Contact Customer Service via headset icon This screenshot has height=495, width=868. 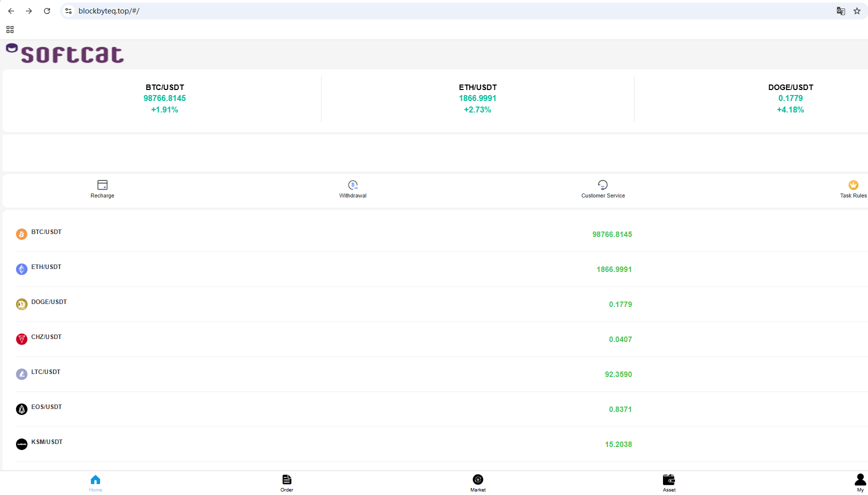(x=602, y=185)
